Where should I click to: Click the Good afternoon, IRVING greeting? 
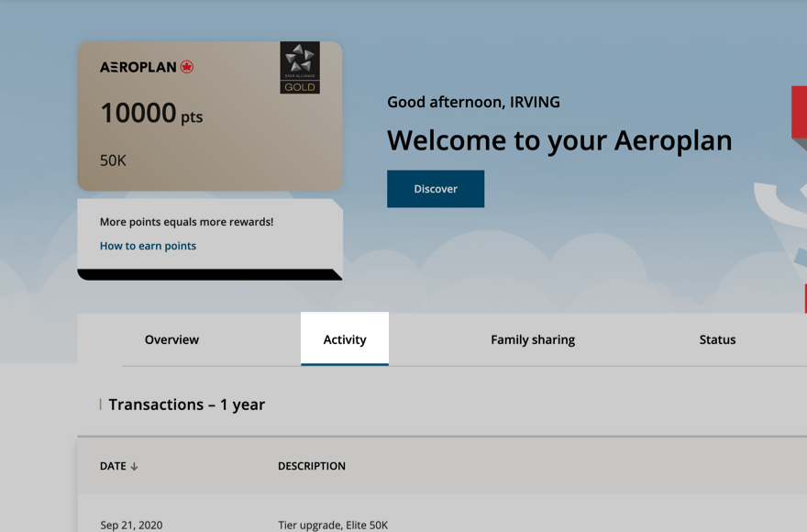pyautogui.click(x=473, y=102)
